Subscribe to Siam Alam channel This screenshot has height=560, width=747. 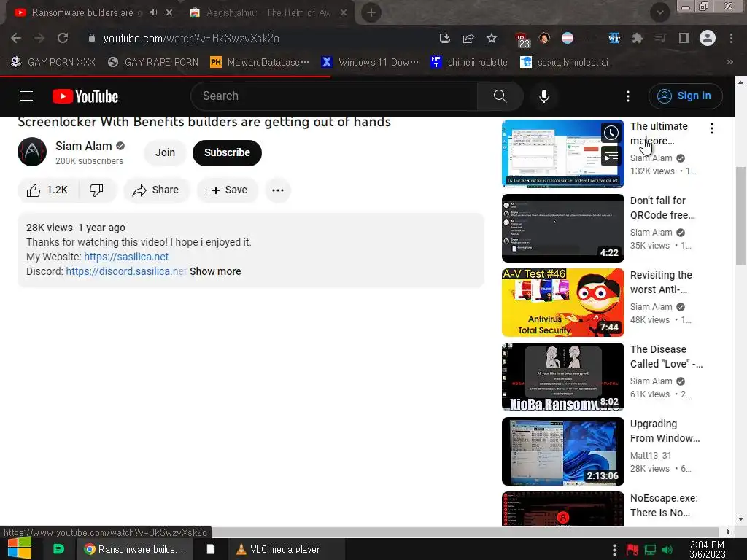coord(228,153)
